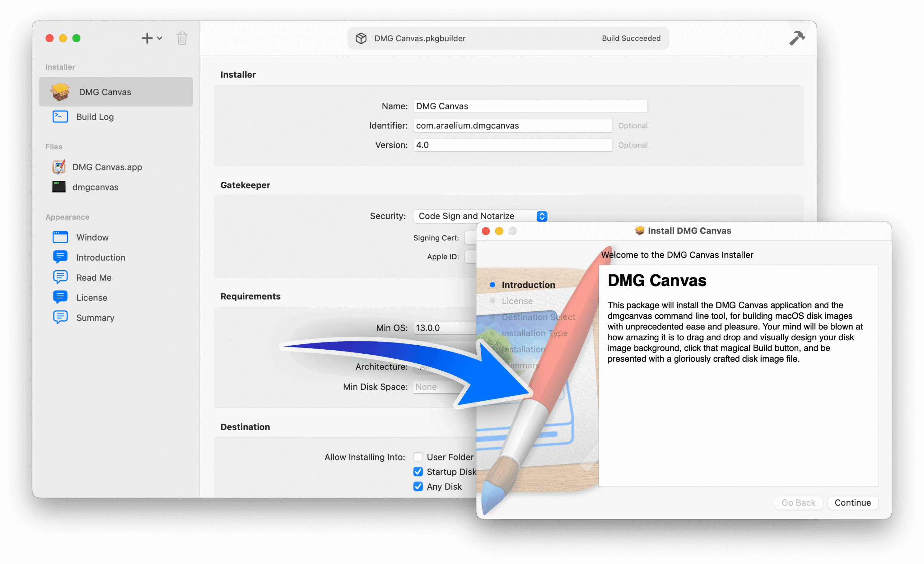
Task: Click the build hammer icon in the toolbar
Action: tap(797, 38)
